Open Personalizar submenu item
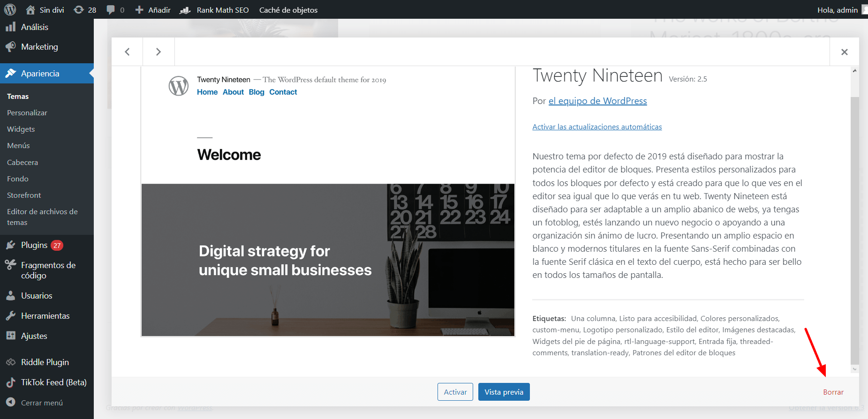Screen dimensions: 868x419 tap(27, 113)
